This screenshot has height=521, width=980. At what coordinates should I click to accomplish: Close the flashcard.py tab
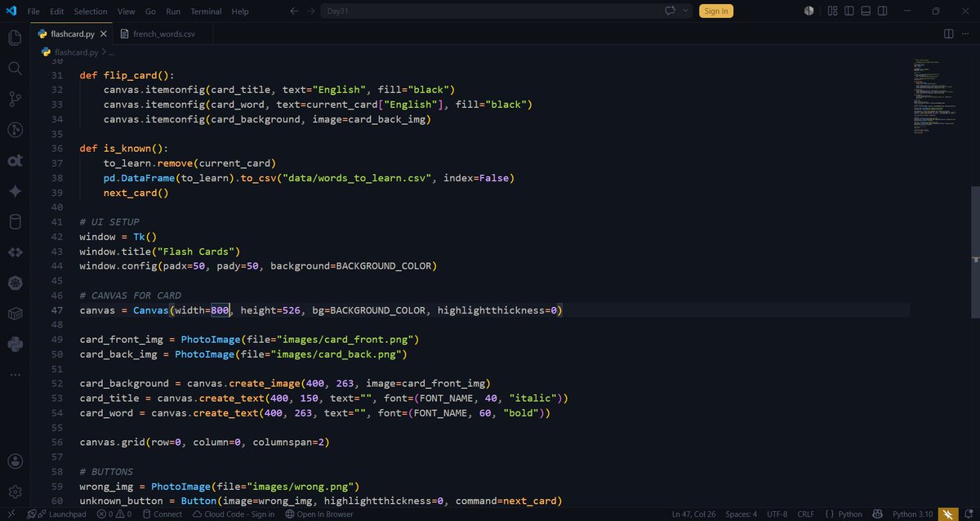tap(103, 33)
